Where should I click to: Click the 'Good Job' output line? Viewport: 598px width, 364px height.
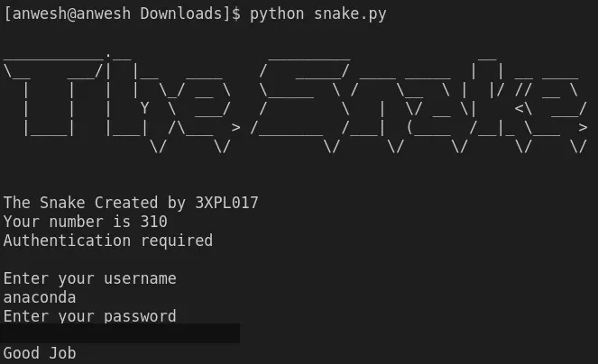(40, 353)
